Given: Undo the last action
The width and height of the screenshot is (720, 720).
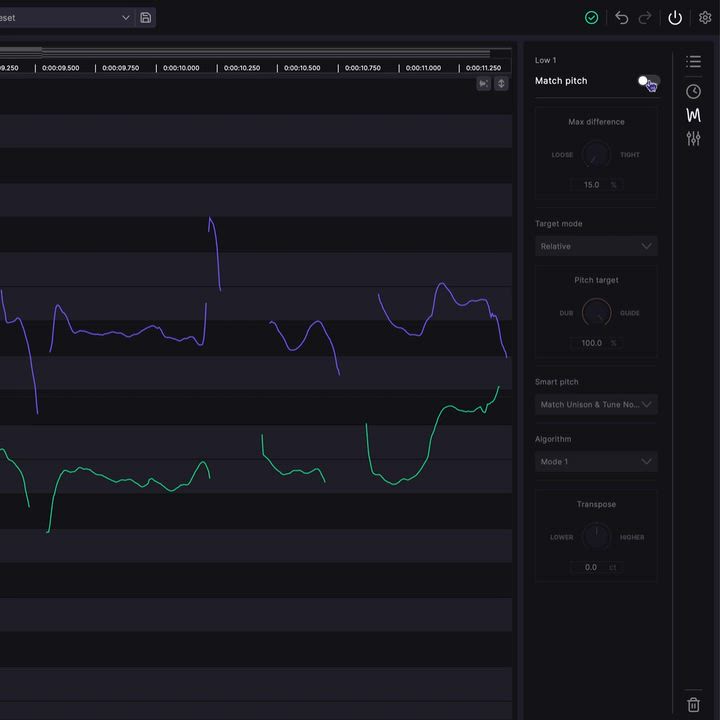Looking at the screenshot, I should click(621, 17).
